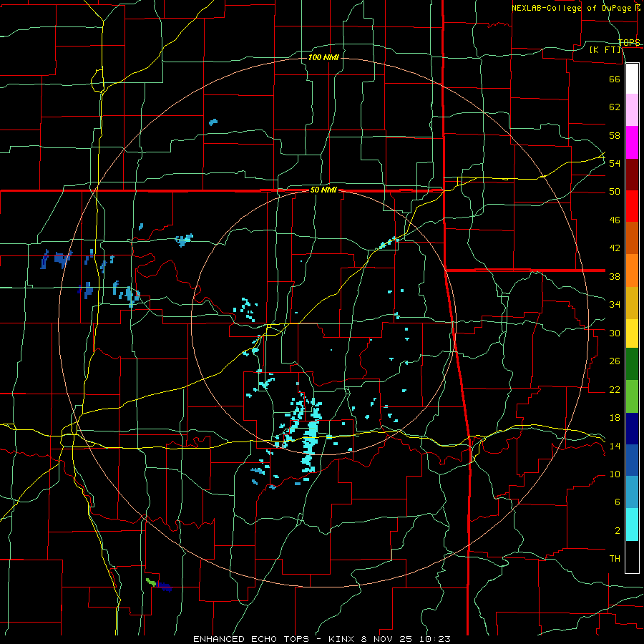Click the 50 value in the legend
644x644 pixels.
pos(615,192)
